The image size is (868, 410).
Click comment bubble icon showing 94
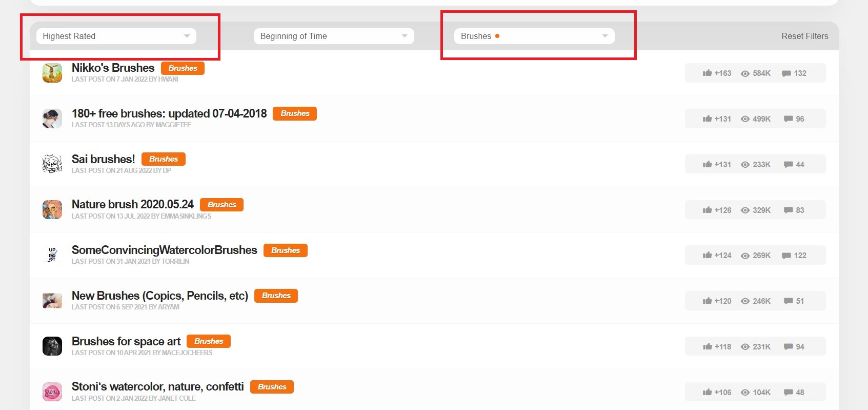788,347
